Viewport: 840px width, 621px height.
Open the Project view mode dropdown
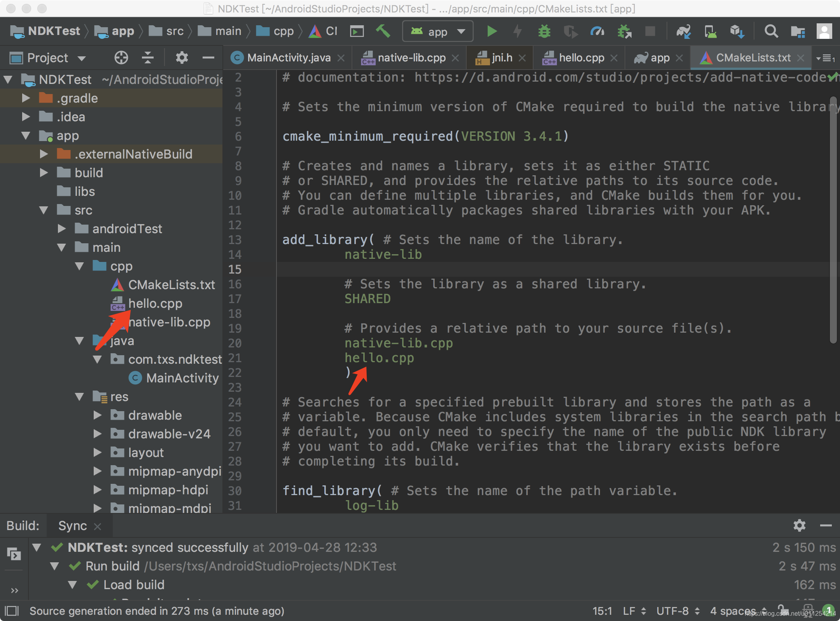pyautogui.click(x=47, y=58)
